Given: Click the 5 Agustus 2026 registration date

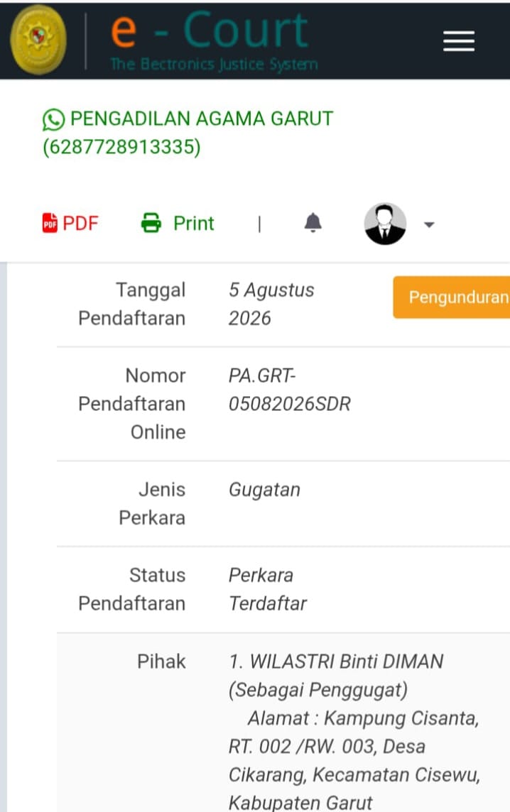Looking at the screenshot, I should tap(271, 304).
